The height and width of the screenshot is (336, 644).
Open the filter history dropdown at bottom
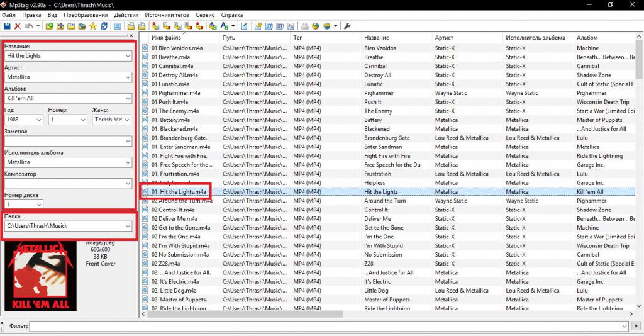625,326
